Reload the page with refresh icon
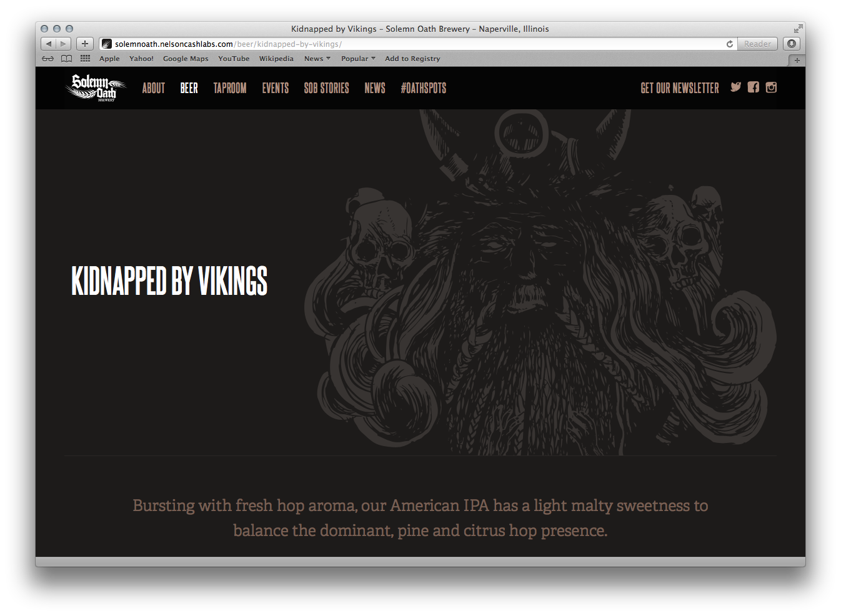 click(729, 44)
